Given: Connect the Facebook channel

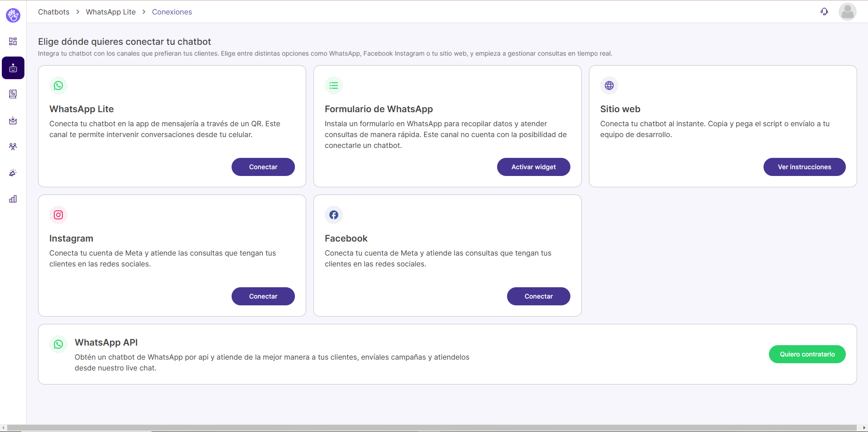Looking at the screenshot, I should coord(539,296).
